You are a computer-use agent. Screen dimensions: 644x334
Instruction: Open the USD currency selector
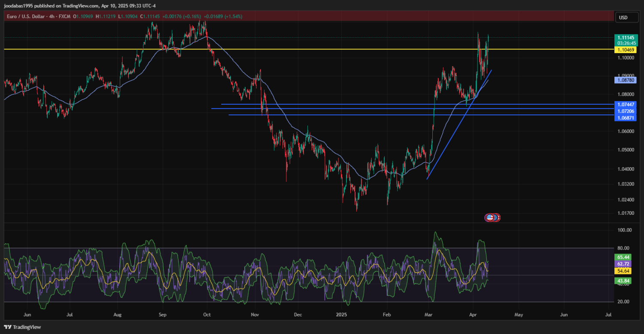point(623,18)
